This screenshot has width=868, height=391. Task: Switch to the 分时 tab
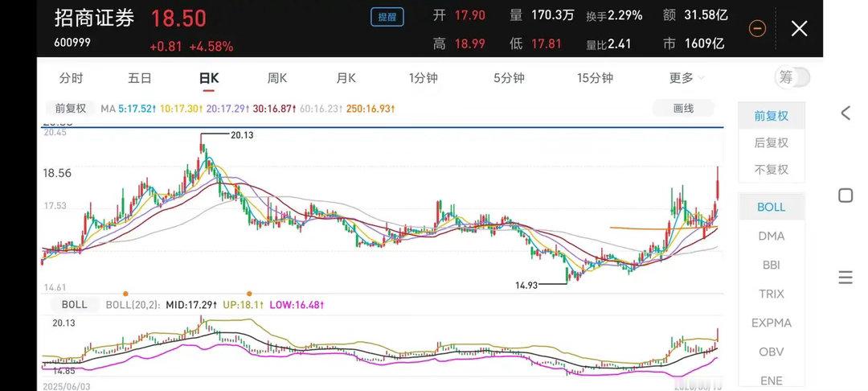(x=71, y=78)
